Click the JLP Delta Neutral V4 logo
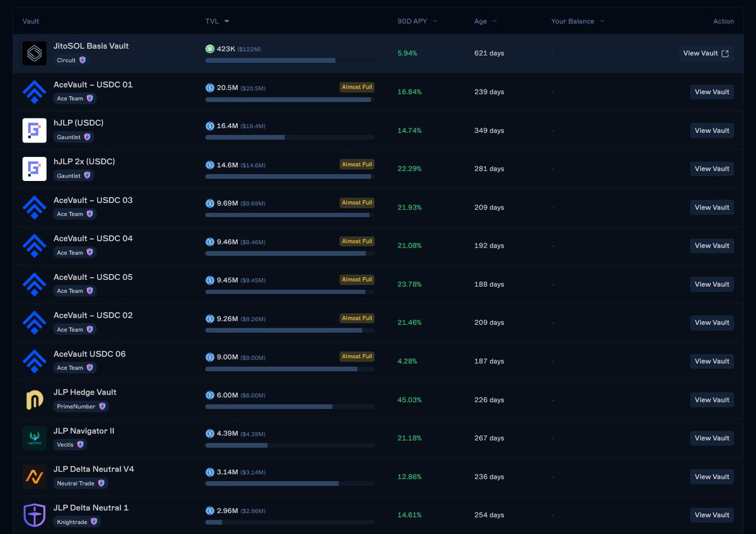The height and width of the screenshot is (534, 756). [x=35, y=477]
